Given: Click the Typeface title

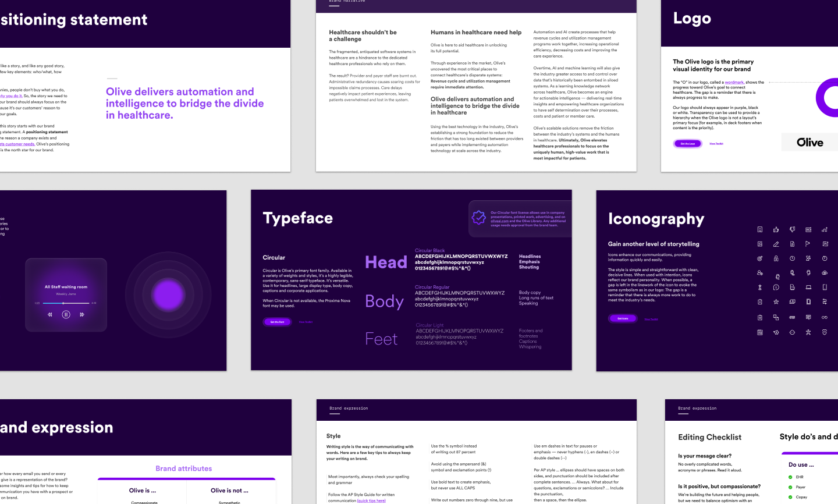Looking at the screenshot, I should 298,218.
